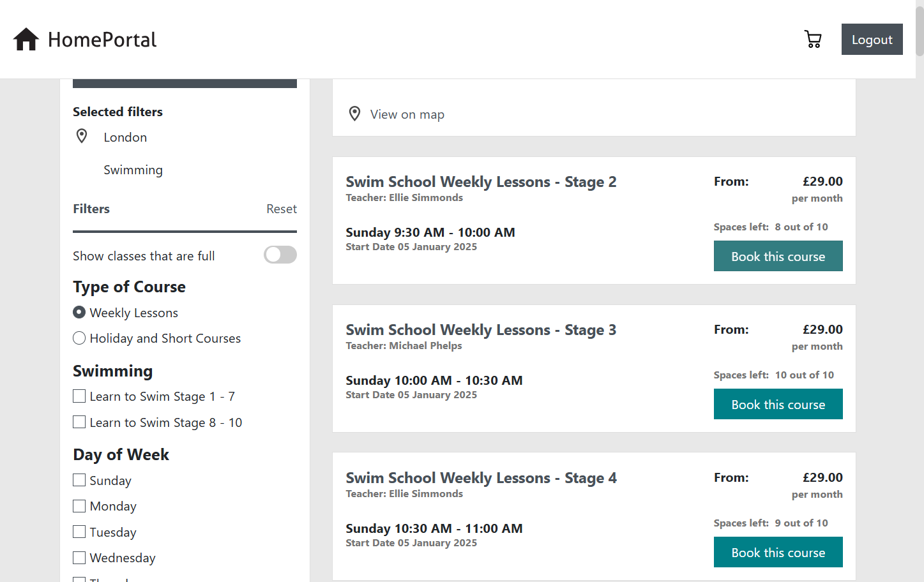
Task: Click Sunday 9:30 AM - 10:00 AM time
Action: click(430, 232)
